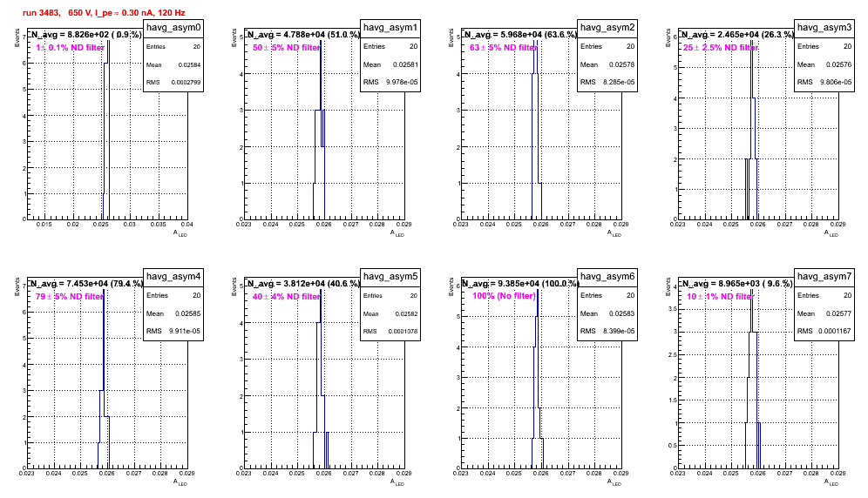868x498 pixels.
Task: Click Entries row in havg_asym0 stat box
Action: tap(173, 47)
